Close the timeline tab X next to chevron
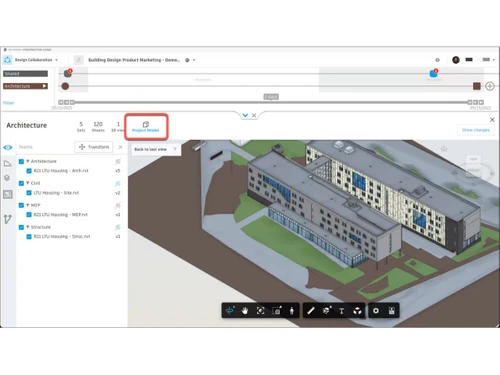 point(254,115)
